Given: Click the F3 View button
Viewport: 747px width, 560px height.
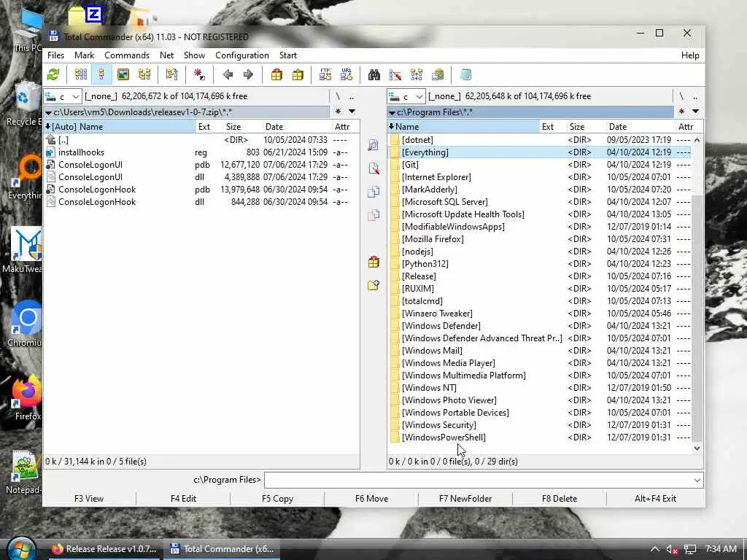Looking at the screenshot, I should pos(89,499).
